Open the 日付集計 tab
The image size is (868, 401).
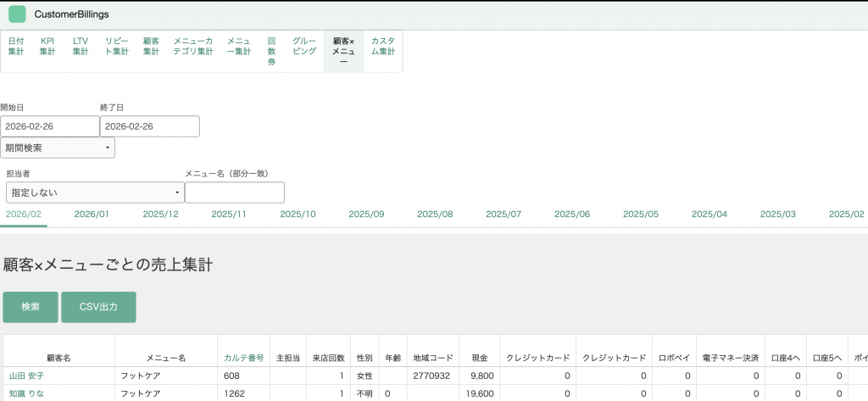tap(16, 46)
